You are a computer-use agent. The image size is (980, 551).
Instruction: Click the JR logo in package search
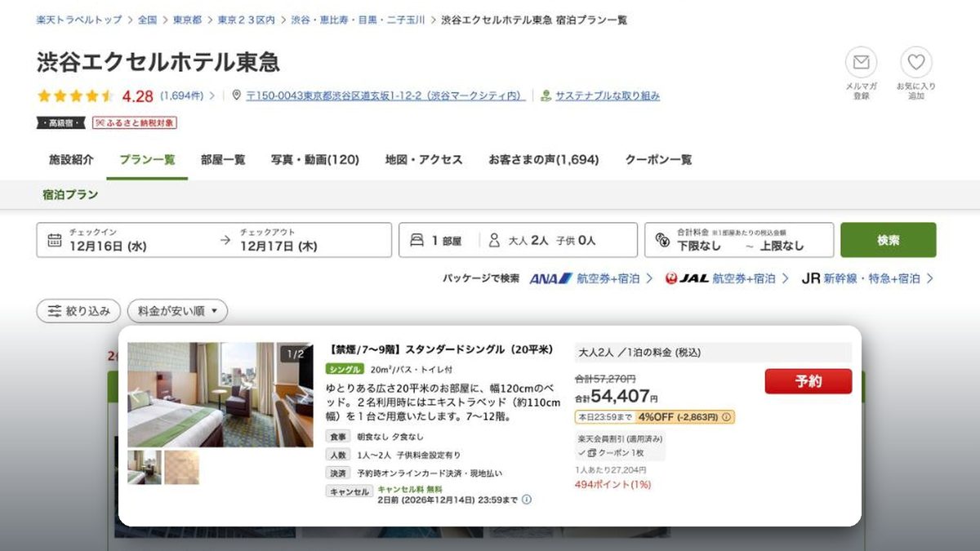tap(811, 278)
